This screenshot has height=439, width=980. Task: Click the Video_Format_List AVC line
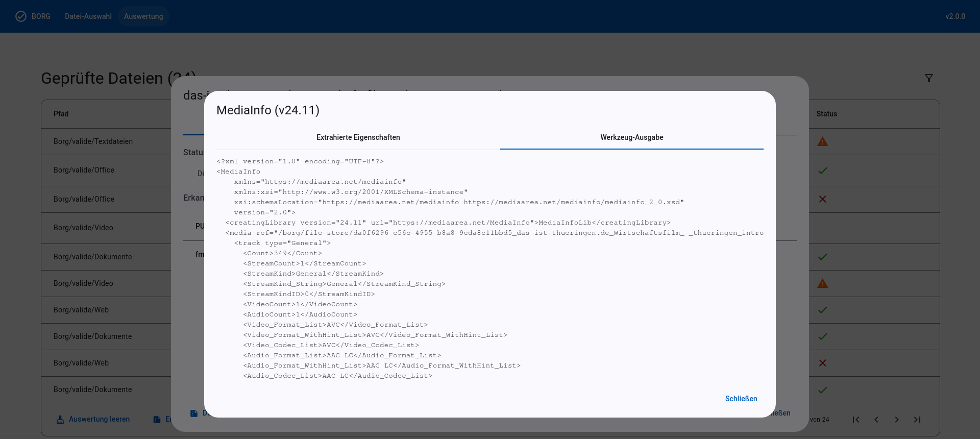tap(335, 325)
